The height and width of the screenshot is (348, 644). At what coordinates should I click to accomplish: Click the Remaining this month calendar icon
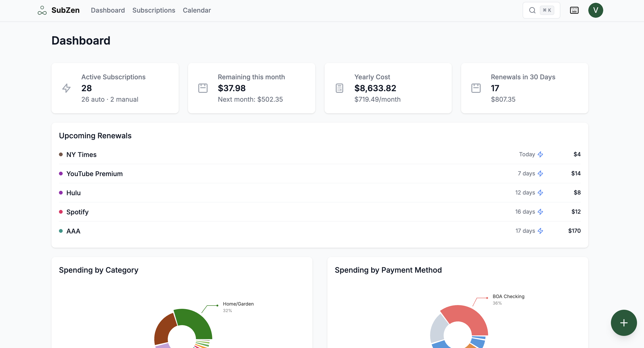pos(203,88)
